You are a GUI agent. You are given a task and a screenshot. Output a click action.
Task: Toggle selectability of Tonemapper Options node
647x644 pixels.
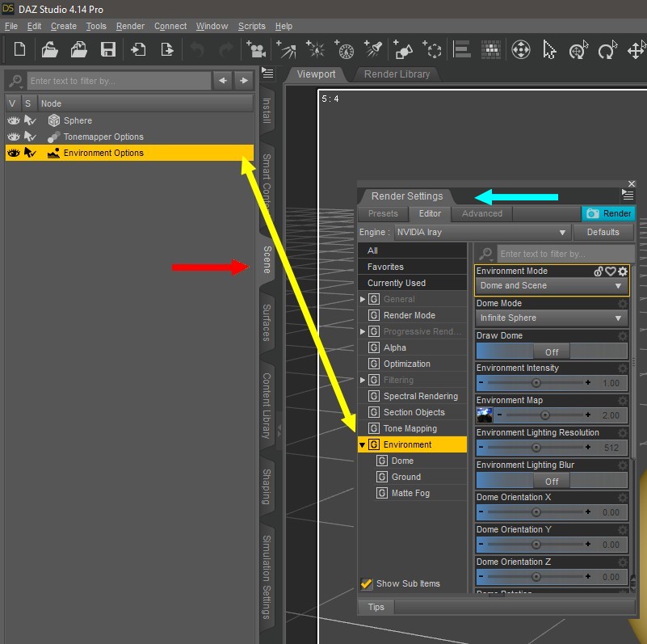30,137
